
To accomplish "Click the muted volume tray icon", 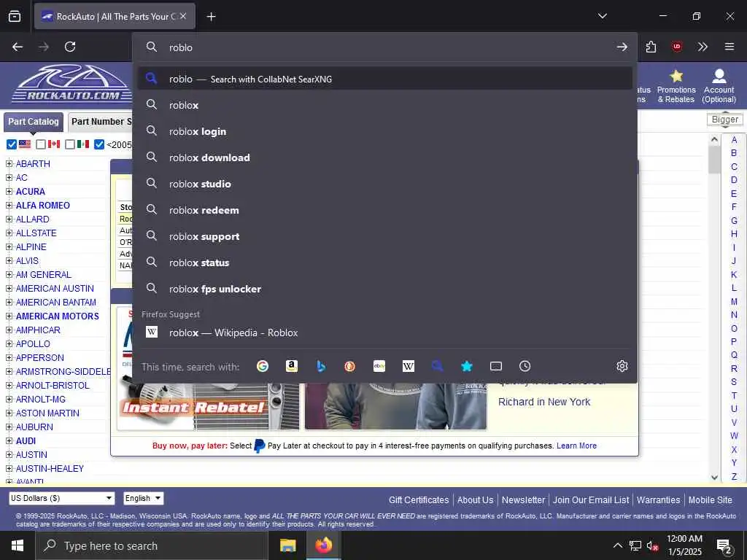I will [651, 545].
